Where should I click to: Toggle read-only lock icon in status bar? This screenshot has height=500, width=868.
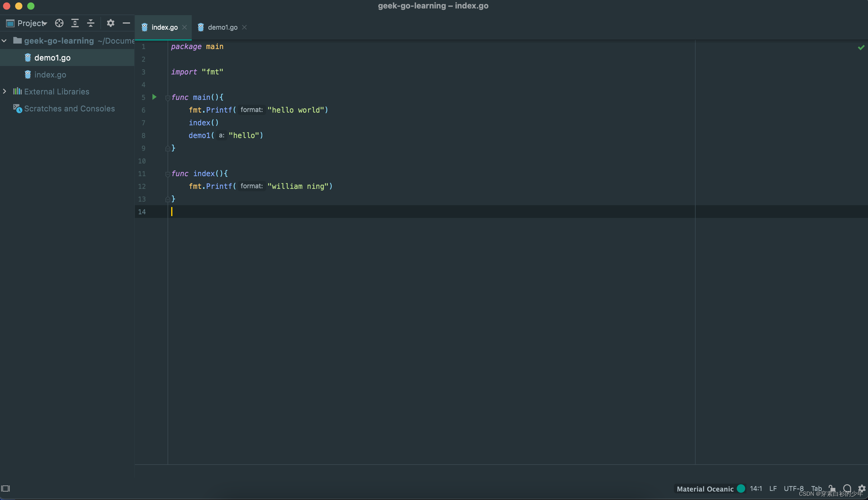click(x=832, y=488)
